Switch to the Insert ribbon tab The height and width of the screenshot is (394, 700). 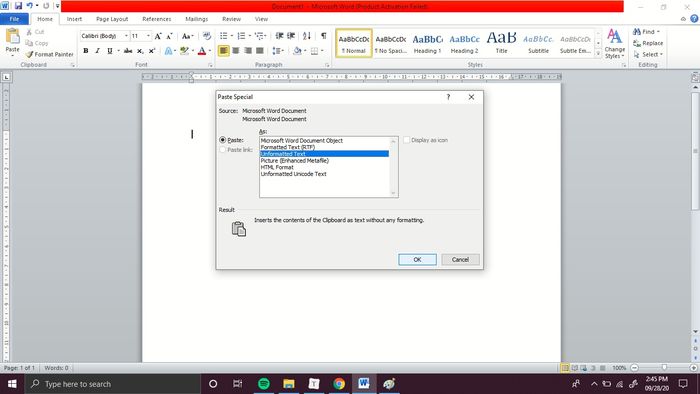point(74,19)
